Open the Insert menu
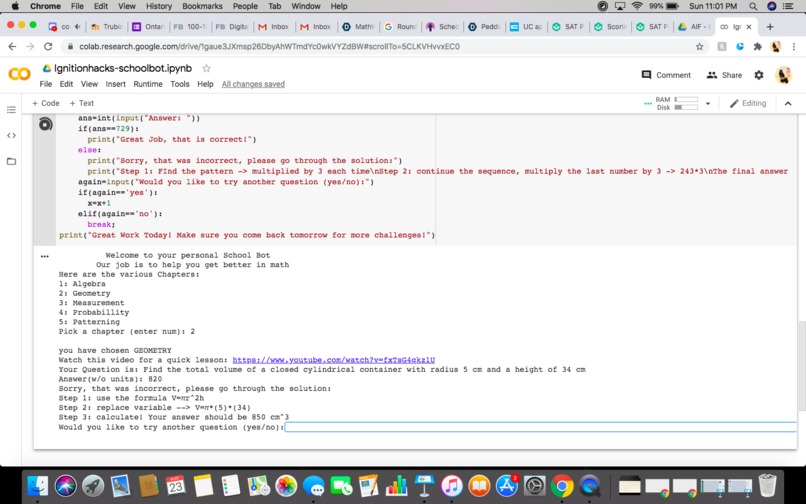 (116, 84)
